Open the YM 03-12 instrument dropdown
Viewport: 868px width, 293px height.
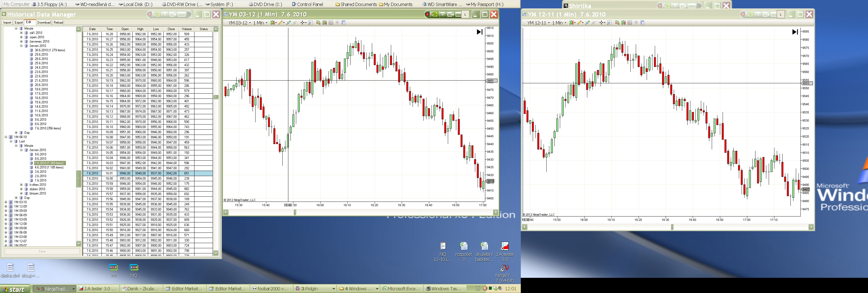[239, 23]
